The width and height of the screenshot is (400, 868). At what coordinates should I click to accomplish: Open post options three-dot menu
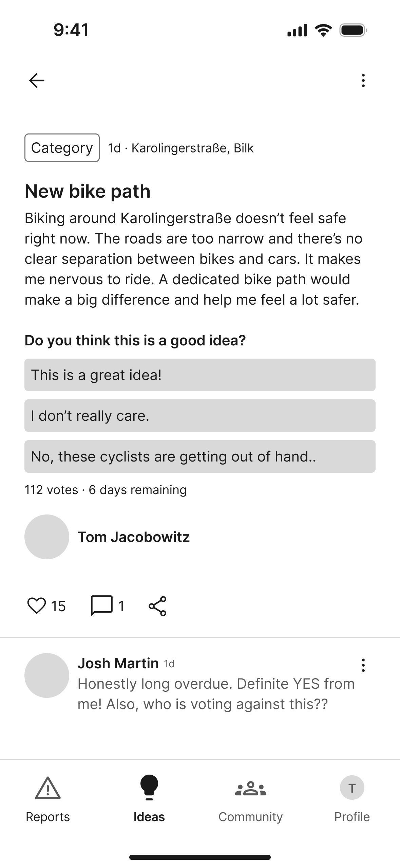[x=363, y=80]
